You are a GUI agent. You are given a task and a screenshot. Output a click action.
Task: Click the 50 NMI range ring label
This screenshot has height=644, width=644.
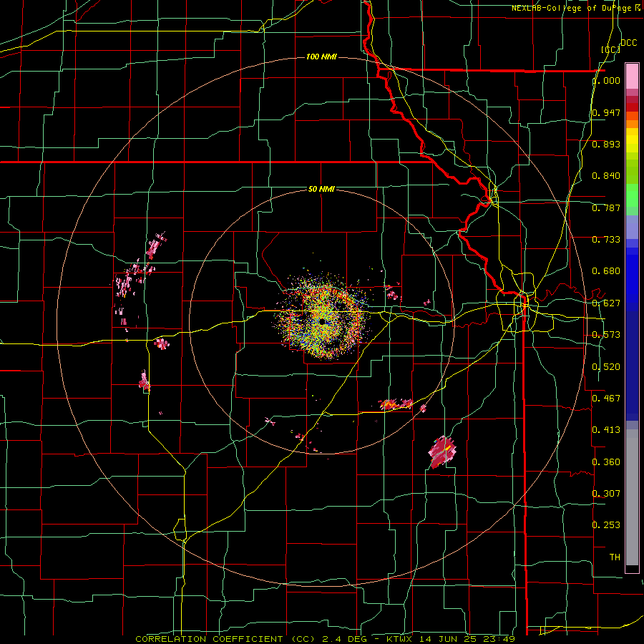(x=321, y=189)
